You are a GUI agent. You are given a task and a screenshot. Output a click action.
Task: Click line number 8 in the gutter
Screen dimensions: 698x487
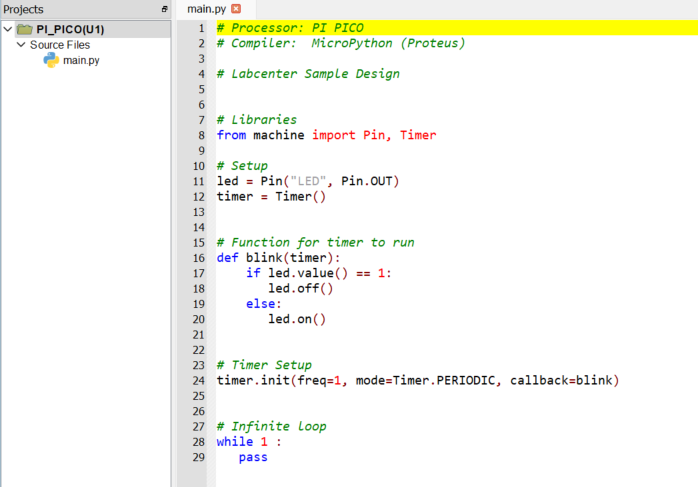pos(201,135)
